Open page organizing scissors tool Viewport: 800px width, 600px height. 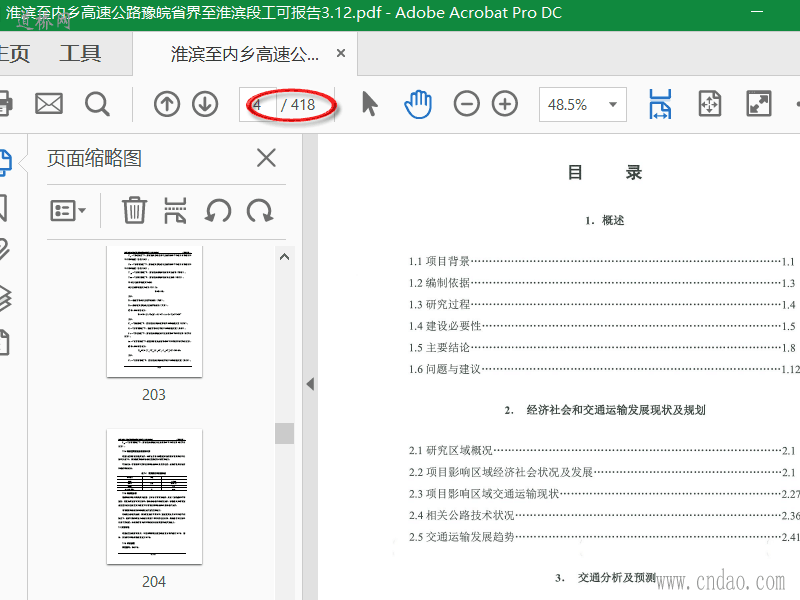(x=175, y=210)
